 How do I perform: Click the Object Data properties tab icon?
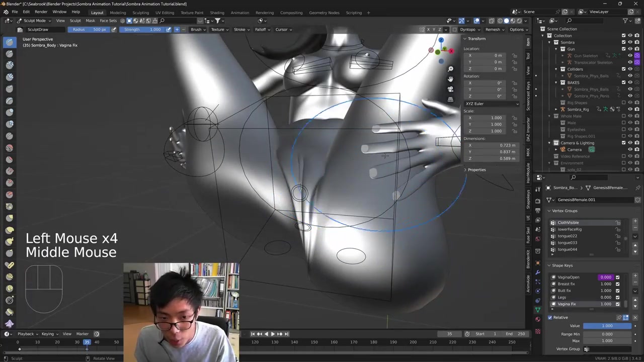point(538,309)
